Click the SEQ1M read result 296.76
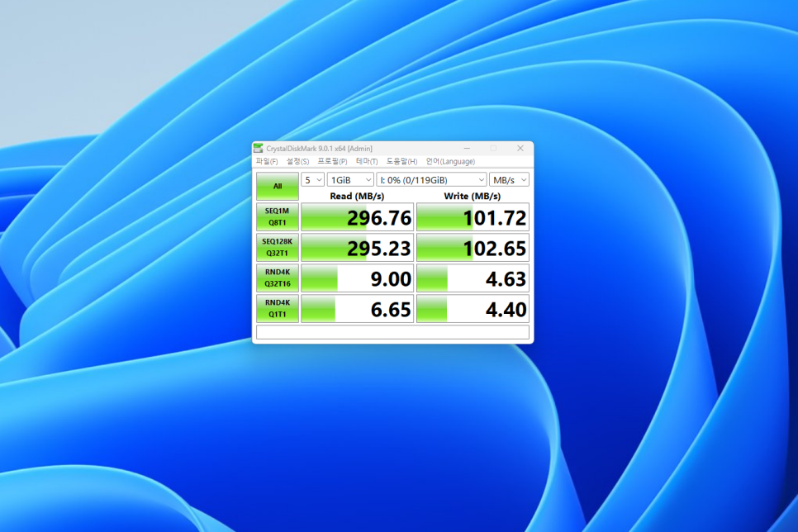Image resolution: width=798 pixels, height=532 pixels. pos(357,217)
